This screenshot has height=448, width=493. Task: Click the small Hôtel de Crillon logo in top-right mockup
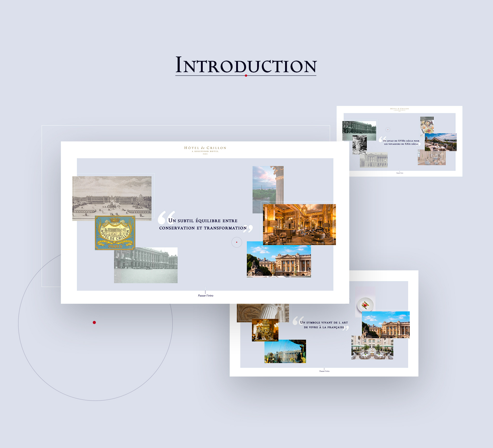[x=400, y=109]
